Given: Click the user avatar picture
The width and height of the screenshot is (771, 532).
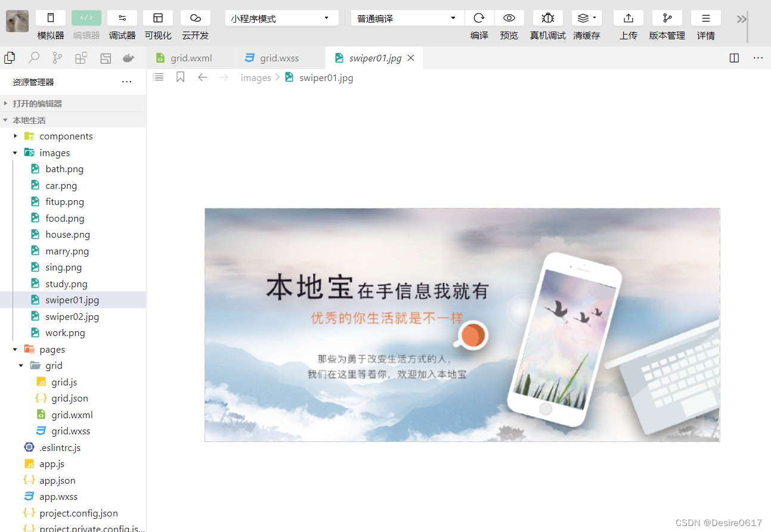Looking at the screenshot, I should pos(17,21).
